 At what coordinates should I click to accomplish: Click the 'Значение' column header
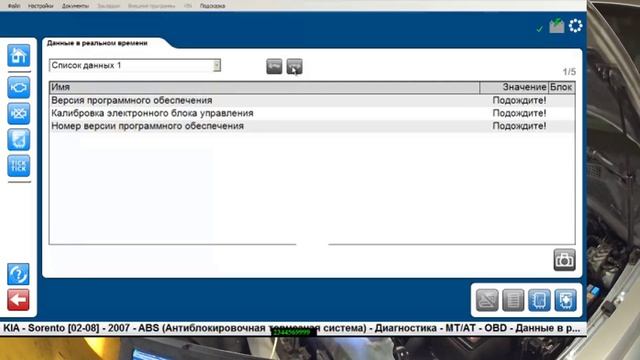click(514, 87)
